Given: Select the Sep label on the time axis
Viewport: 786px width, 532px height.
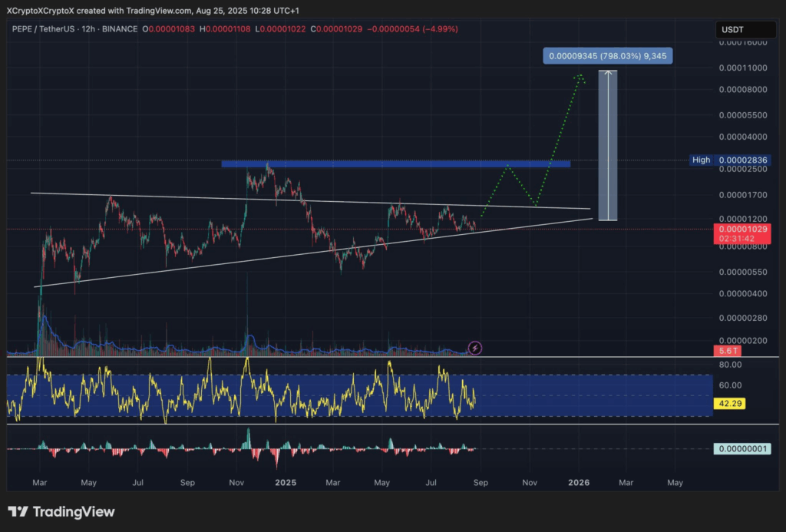Looking at the screenshot, I should [x=481, y=483].
